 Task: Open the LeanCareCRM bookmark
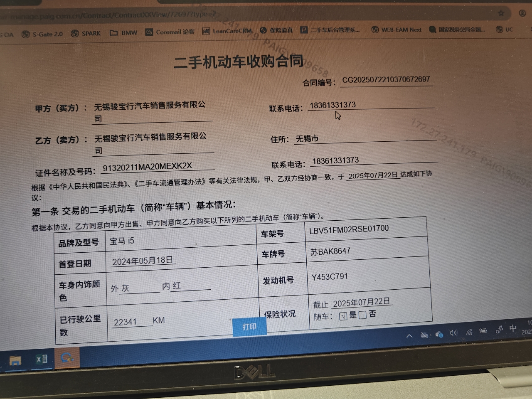[227, 31]
